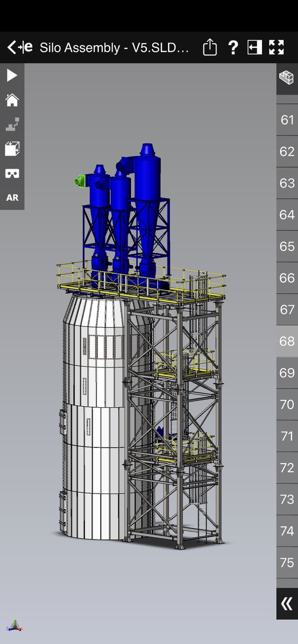Viewport: 298px width, 644px height.
Task: Choose number 64 in right panel
Action: [287, 215]
